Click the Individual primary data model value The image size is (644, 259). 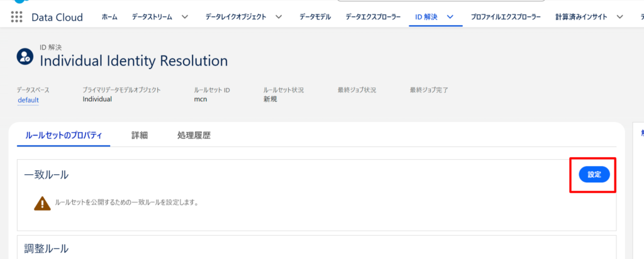click(97, 99)
